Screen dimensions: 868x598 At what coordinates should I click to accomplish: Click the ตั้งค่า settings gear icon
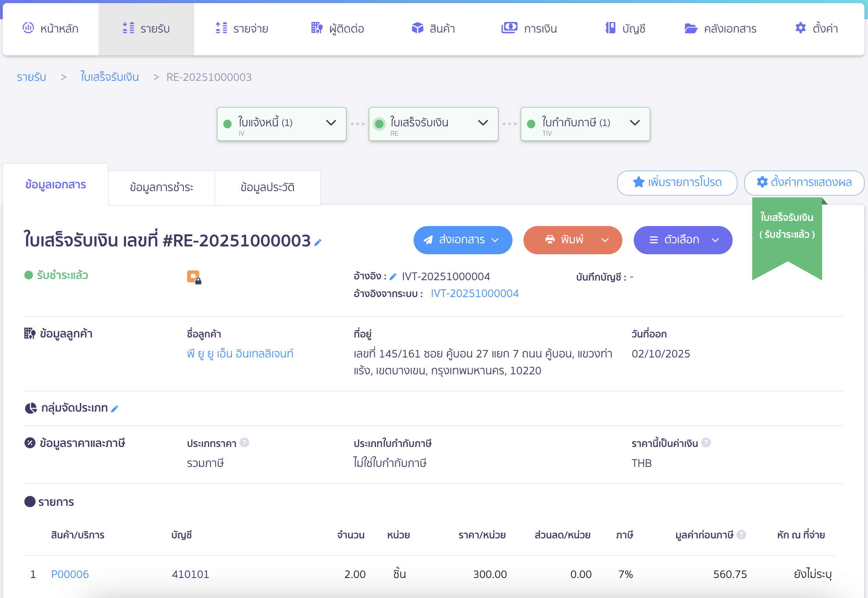800,28
